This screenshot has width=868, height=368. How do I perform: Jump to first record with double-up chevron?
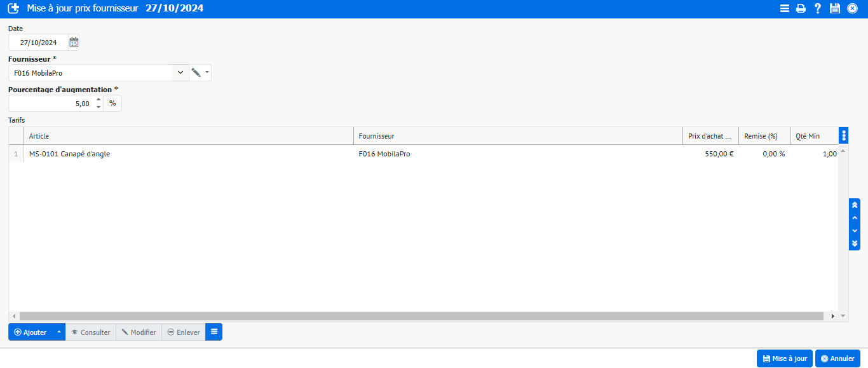click(855, 205)
